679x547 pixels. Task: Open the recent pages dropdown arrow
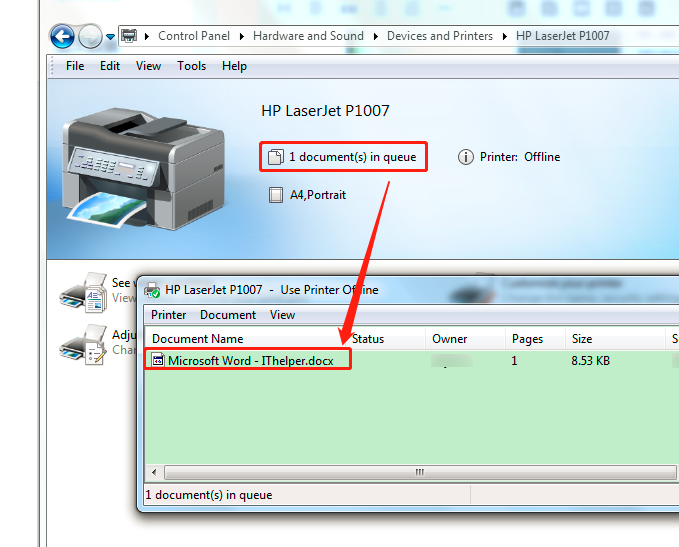pos(110,37)
